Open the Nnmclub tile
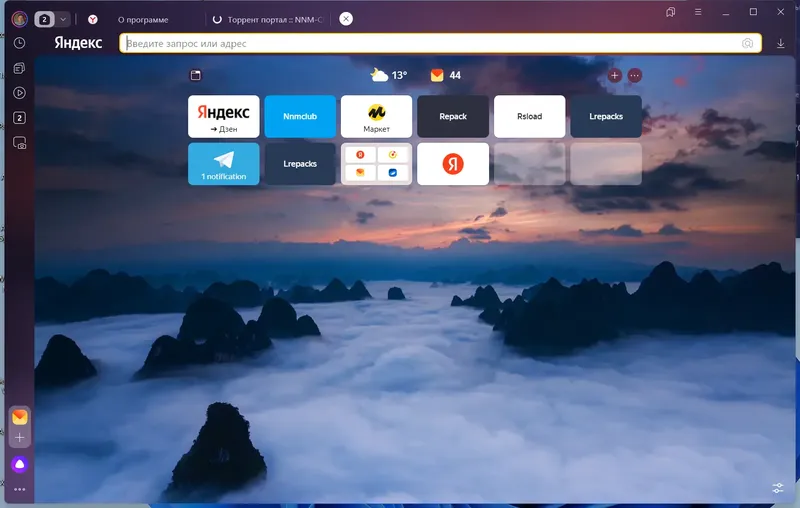 [x=300, y=116]
